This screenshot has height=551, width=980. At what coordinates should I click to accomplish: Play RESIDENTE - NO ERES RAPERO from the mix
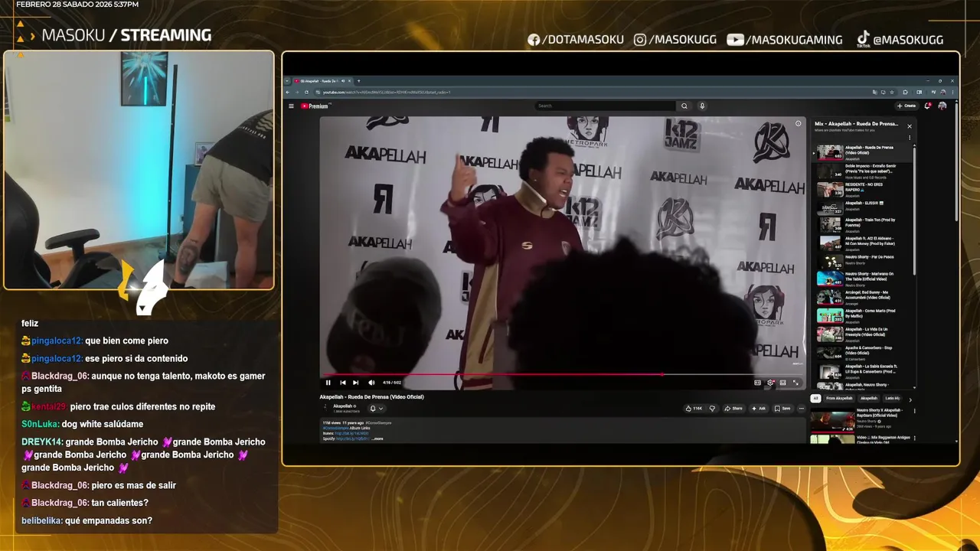pyautogui.click(x=863, y=188)
